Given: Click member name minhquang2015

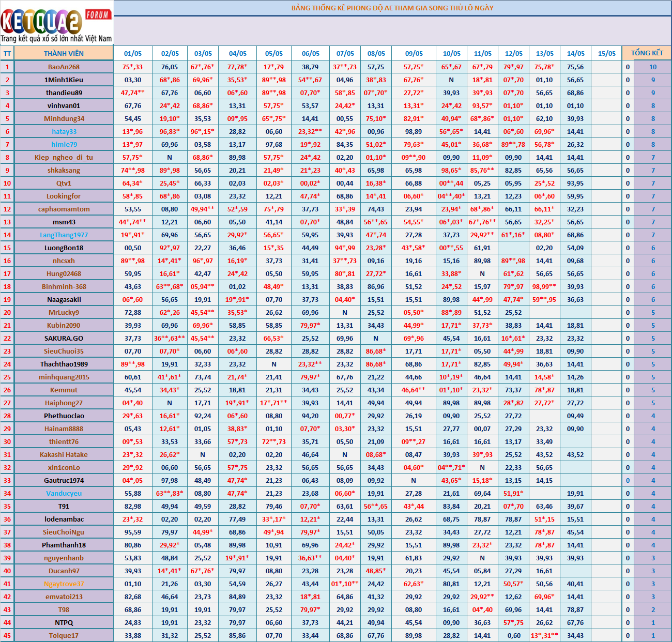Looking at the screenshot, I should tap(64, 377).
